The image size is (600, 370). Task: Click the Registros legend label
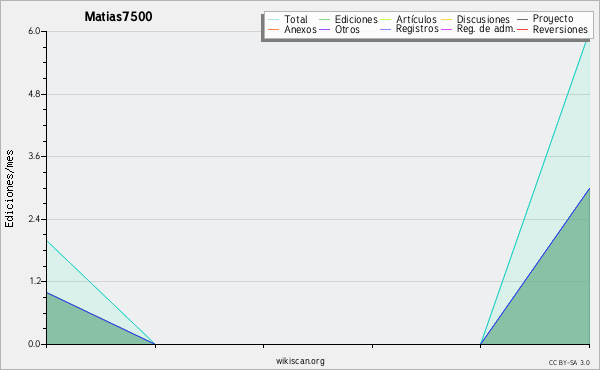[x=417, y=29]
